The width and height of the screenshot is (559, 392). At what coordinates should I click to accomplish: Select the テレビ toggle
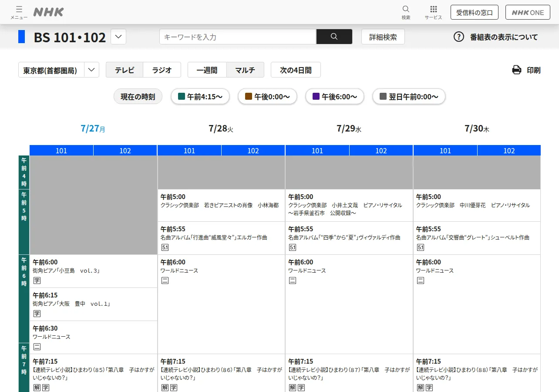pyautogui.click(x=125, y=70)
